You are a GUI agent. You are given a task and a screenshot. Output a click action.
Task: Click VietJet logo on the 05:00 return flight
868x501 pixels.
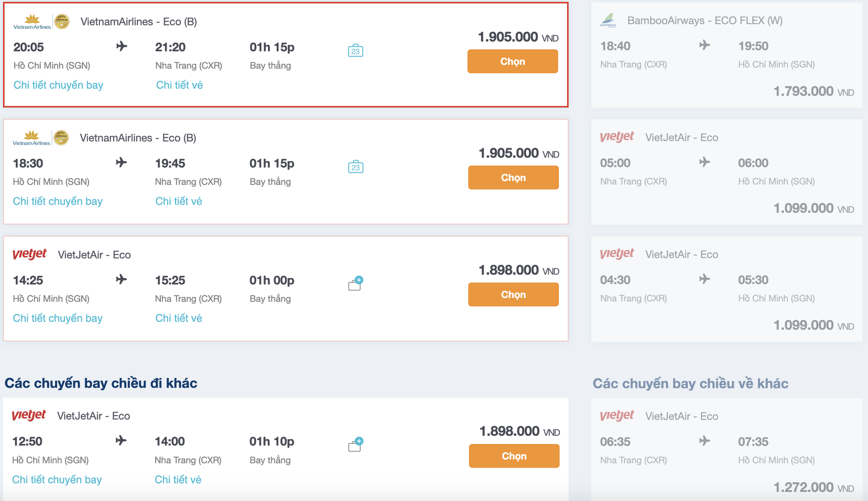617,137
